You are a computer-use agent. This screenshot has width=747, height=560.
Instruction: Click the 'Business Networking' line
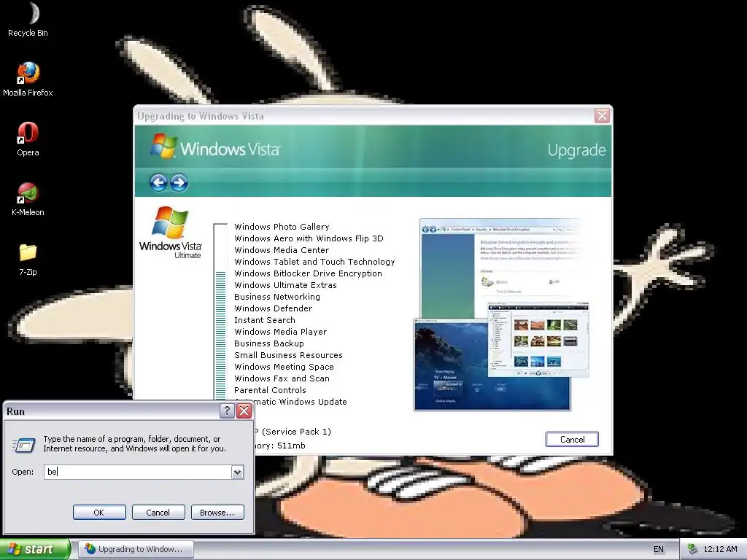click(x=277, y=297)
